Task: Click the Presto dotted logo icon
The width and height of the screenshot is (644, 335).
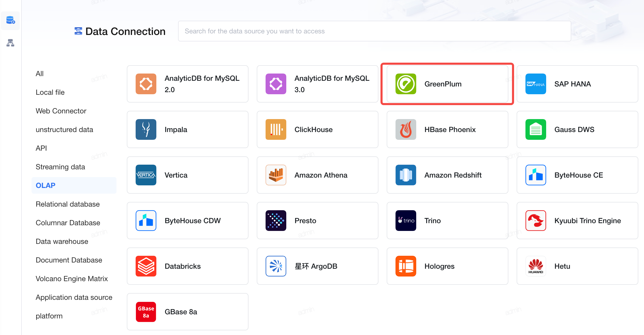Action: click(x=276, y=221)
